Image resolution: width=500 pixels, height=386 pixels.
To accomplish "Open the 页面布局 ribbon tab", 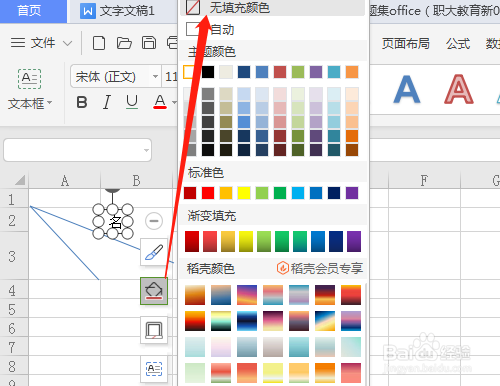I will (405, 43).
